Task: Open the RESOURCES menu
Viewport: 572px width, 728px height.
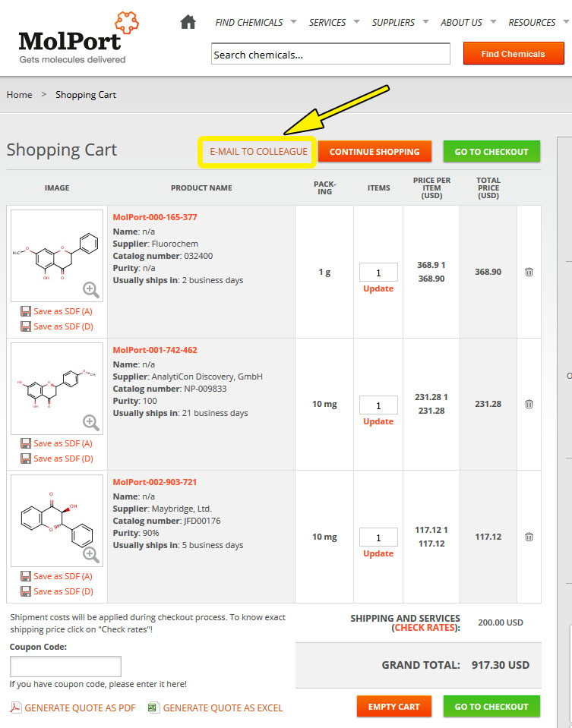Action: click(532, 22)
